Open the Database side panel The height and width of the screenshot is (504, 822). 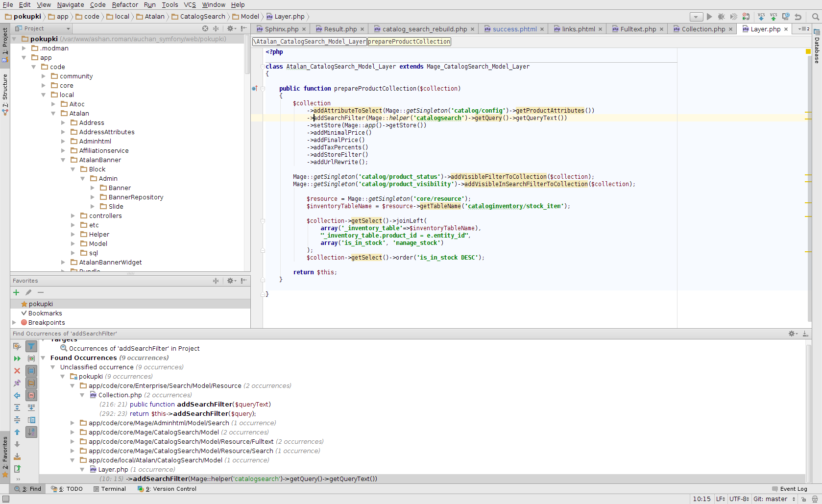(x=817, y=47)
